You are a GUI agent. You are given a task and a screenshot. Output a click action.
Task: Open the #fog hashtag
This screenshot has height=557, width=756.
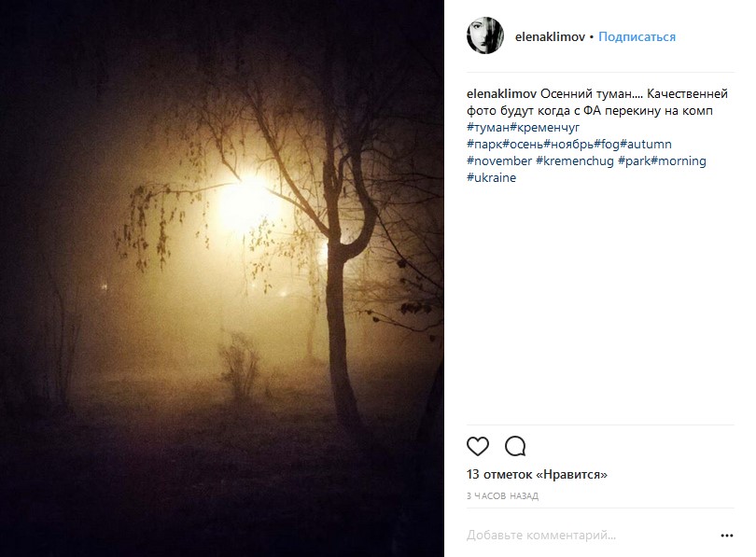[607, 144]
